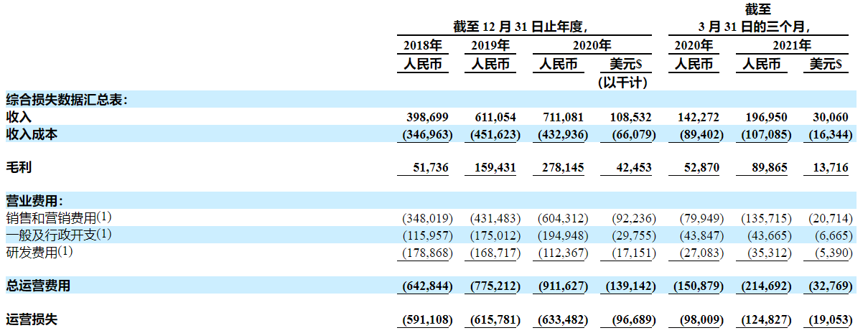This screenshot has width=868, height=333.
Task: Click the 2019年 column header
Action: pos(490,45)
